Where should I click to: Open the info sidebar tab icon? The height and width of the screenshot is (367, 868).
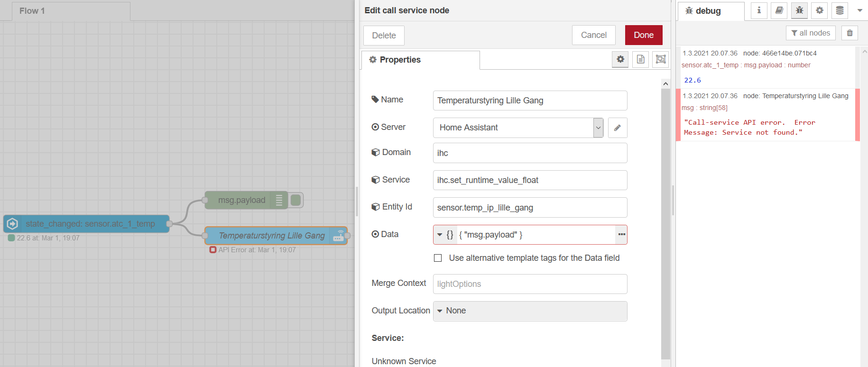pyautogui.click(x=759, y=10)
